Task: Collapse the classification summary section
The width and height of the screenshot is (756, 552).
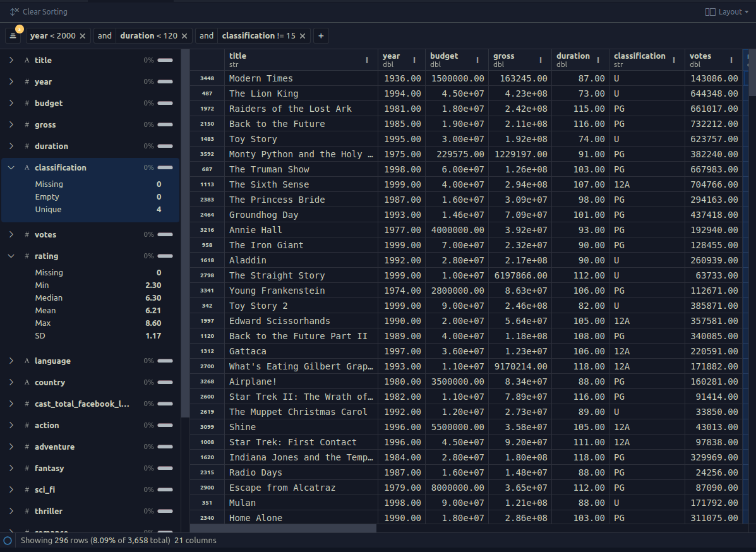Action: [x=11, y=168]
